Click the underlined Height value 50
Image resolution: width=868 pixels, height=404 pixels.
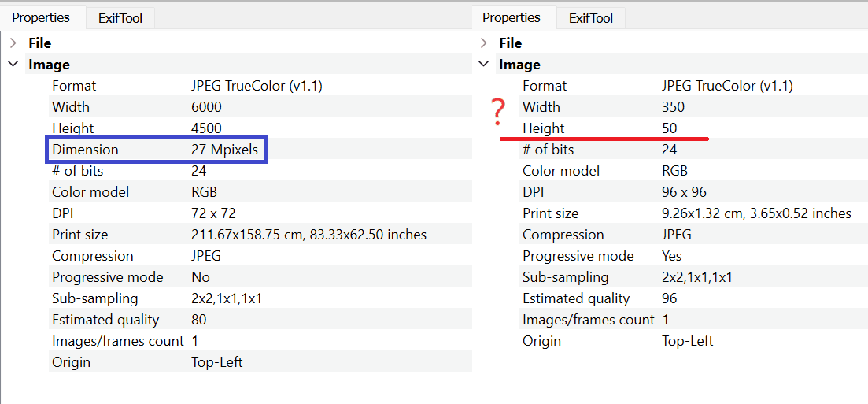(x=669, y=128)
